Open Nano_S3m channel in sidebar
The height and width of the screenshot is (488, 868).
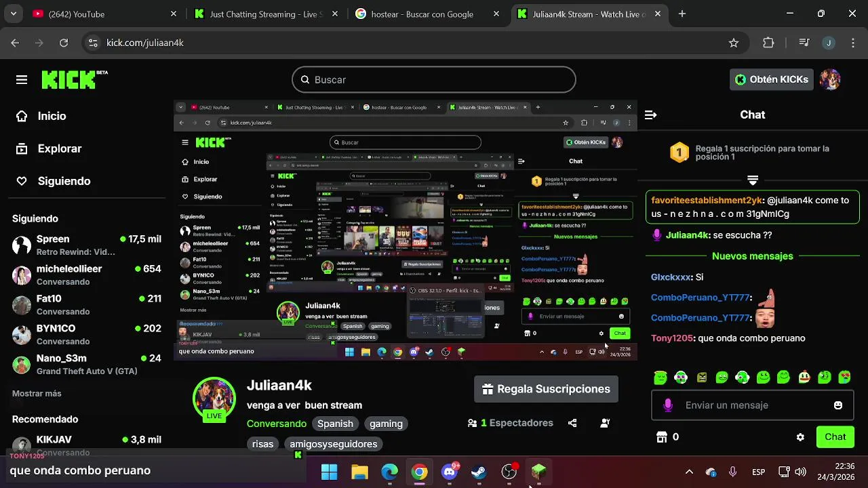tap(87, 365)
